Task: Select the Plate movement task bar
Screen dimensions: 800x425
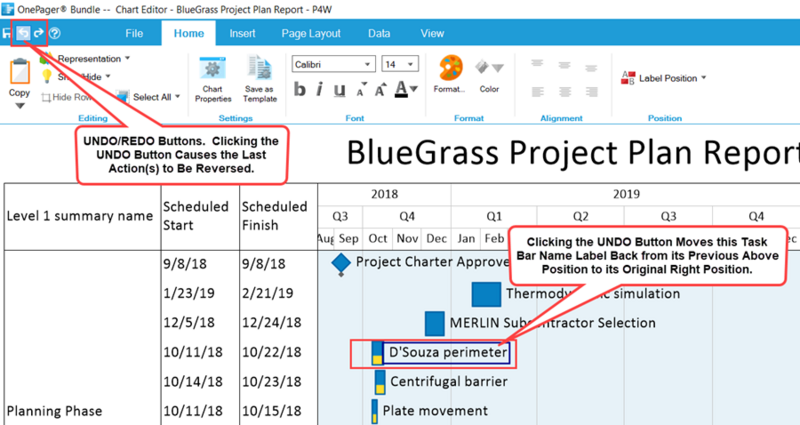Action: coord(375,411)
